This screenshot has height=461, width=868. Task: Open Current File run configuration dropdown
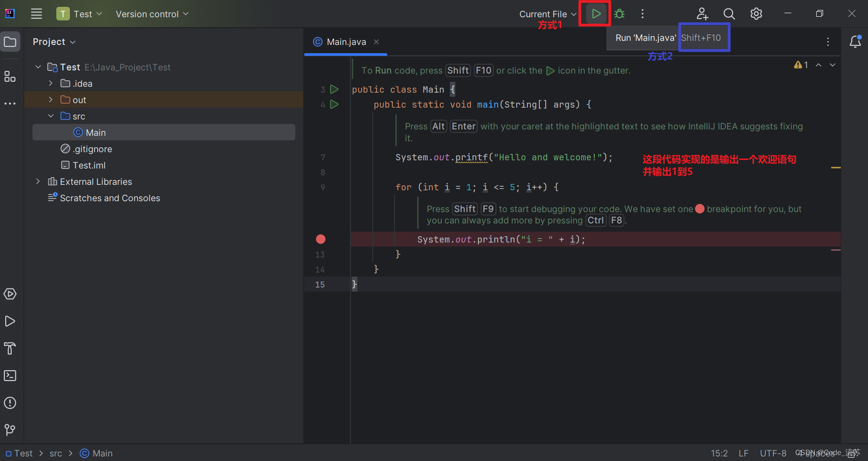(548, 14)
